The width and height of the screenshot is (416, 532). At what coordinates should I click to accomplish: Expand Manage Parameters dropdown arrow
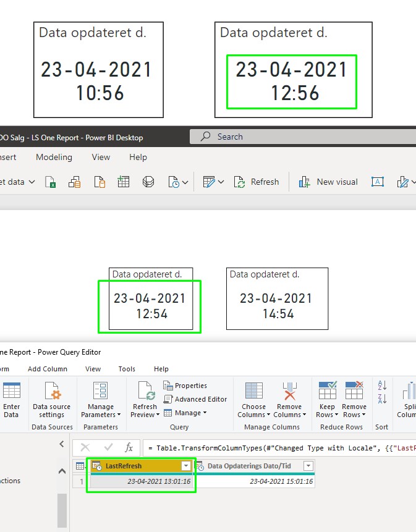pyautogui.click(x=119, y=415)
